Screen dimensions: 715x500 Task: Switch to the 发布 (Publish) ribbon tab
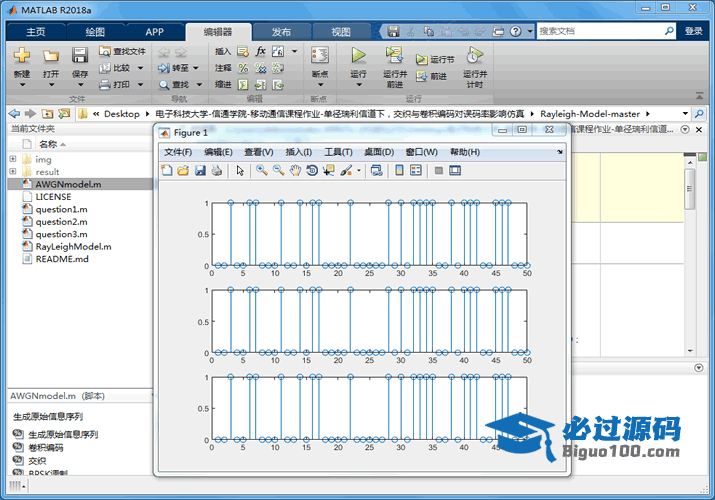tap(281, 31)
